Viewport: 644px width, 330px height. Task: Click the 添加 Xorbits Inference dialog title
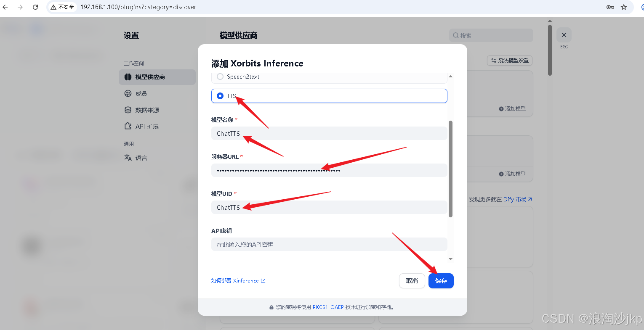click(x=257, y=63)
